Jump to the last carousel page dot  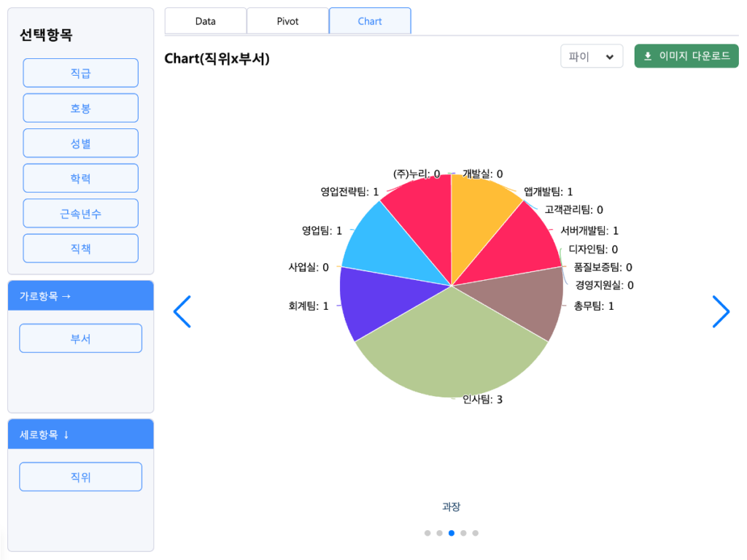pyautogui.click(x=476, y=533)
